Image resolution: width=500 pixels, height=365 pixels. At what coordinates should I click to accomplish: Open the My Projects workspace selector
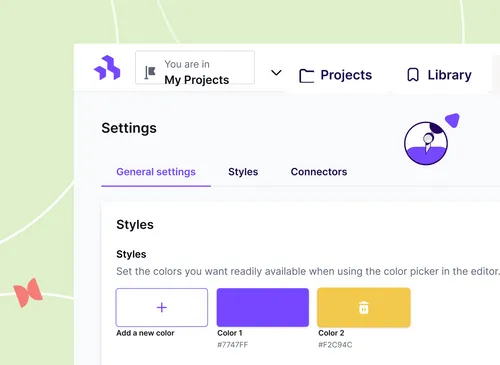pos(195,68)
